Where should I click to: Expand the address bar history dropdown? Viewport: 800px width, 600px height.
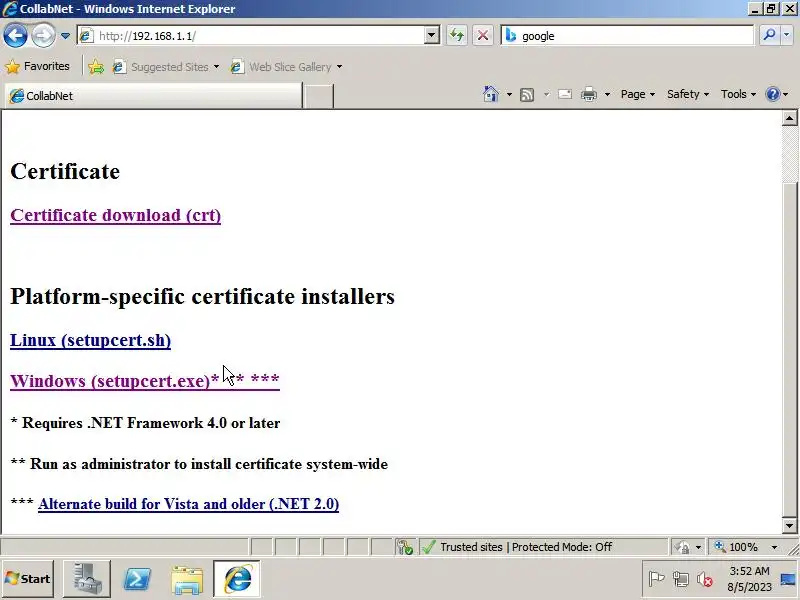[432, 36]
